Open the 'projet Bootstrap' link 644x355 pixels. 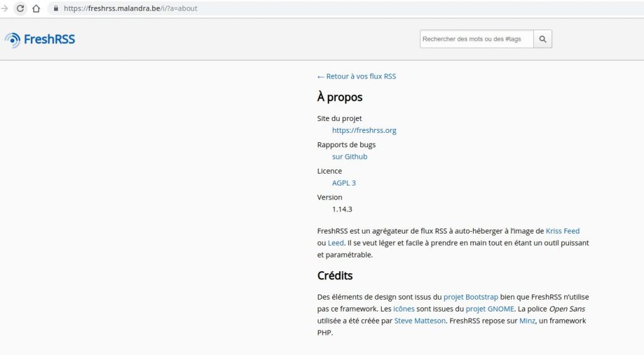click(470, 297)
